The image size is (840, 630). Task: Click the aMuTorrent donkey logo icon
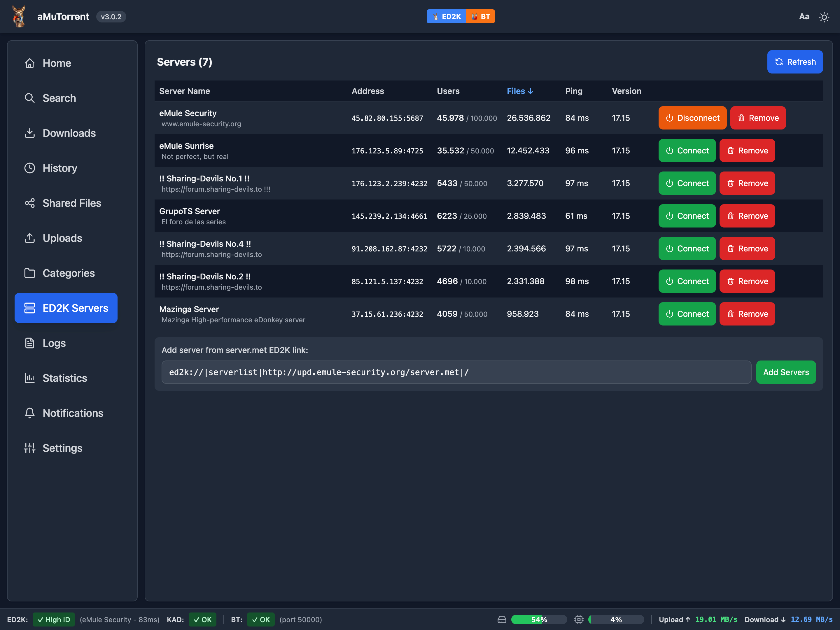pos(19,16)
